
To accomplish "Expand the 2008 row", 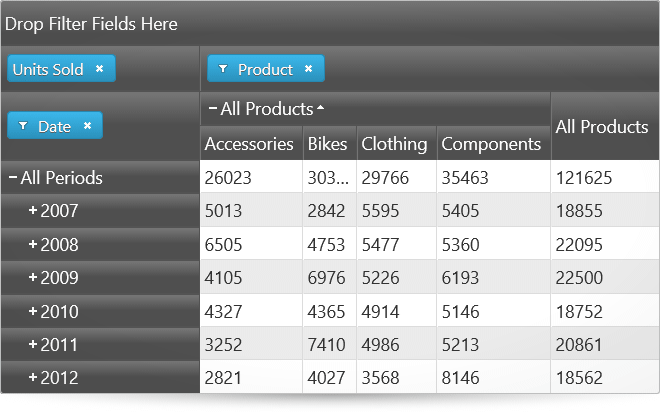I will [x=33, y=245].
